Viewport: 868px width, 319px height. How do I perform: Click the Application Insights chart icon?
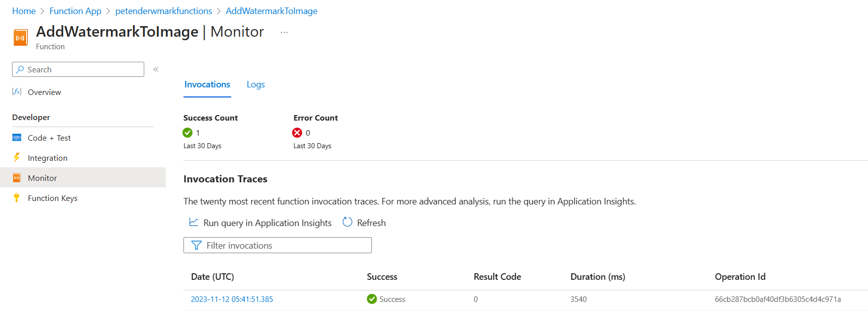194,222
